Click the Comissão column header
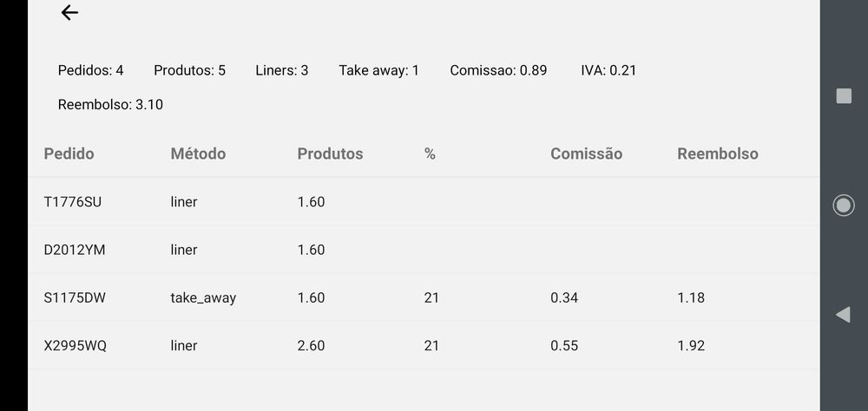Screen dimensions: 868x411 click(586, 153)
